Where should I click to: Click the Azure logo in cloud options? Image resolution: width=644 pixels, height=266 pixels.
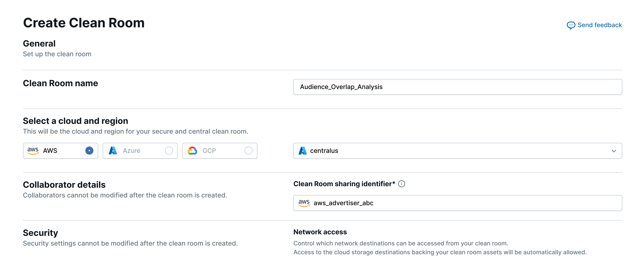113,151
